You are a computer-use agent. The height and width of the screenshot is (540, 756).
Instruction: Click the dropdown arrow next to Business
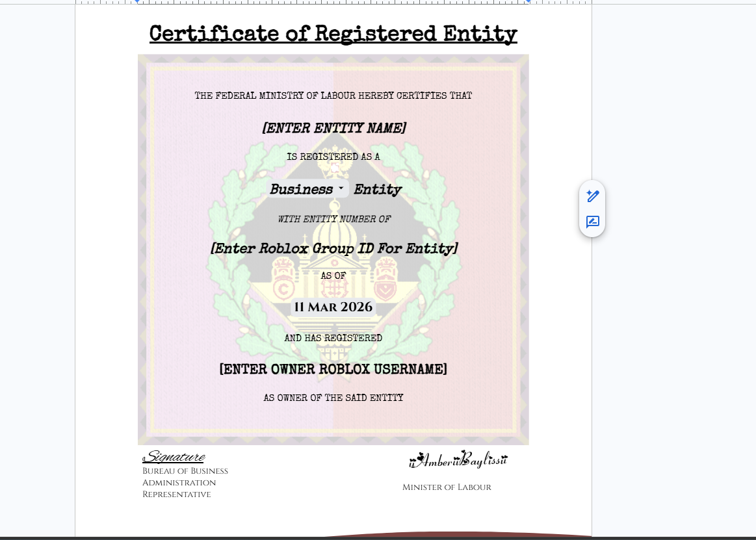[341, 188]
